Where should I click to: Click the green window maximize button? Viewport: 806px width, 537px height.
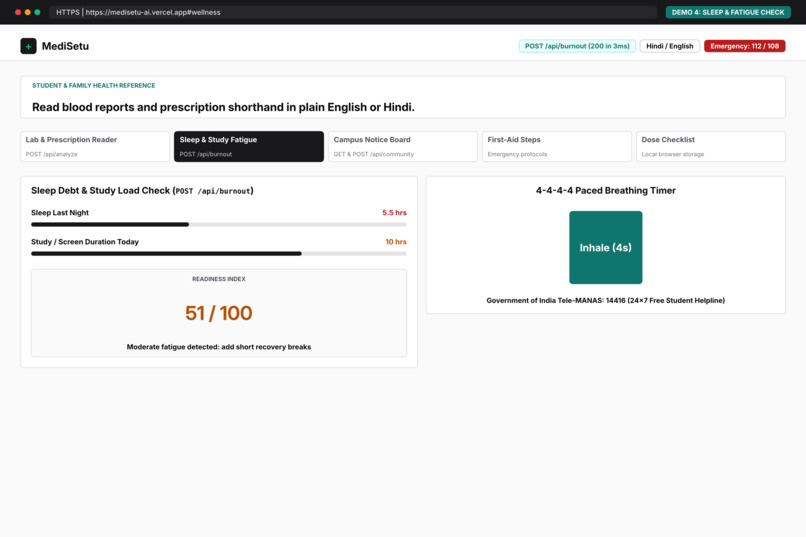(38, 12)
